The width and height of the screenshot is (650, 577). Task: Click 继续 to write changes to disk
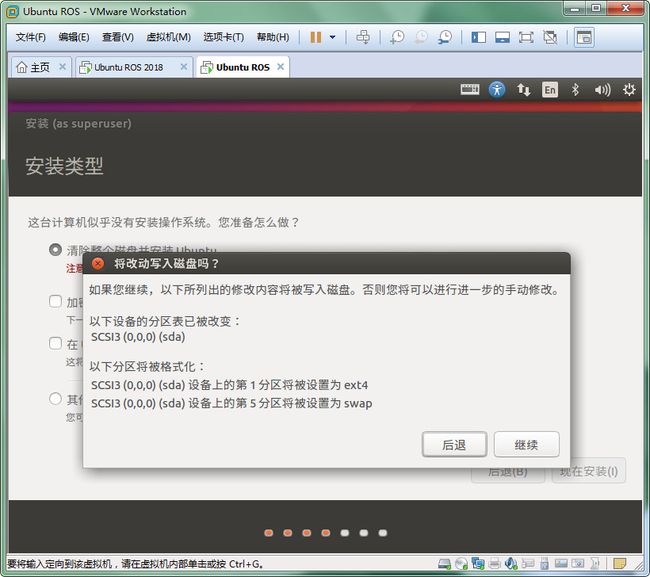point(526,445)
